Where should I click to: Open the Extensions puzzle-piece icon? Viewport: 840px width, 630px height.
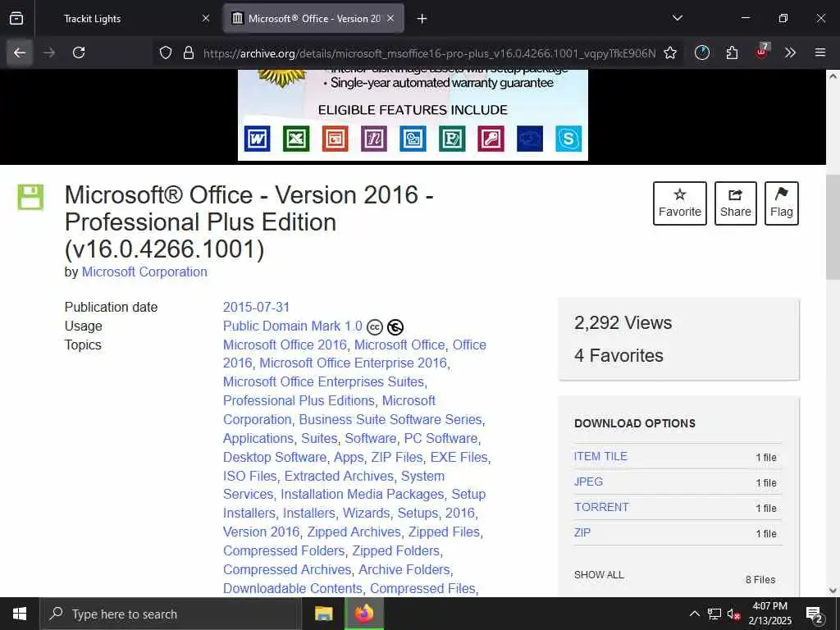732,52
